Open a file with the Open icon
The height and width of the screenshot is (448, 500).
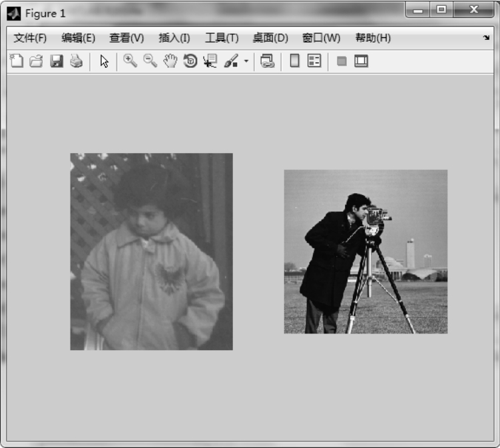click(x=36, y=61)
